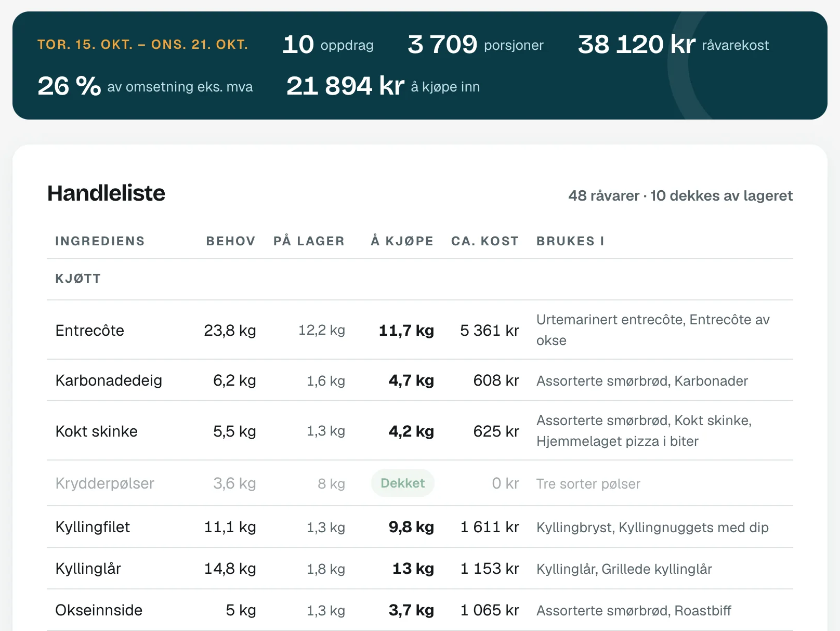Click the 26 % av omsetning figure
The width and height of the screenshot is (840, 631).
point(145,86)
